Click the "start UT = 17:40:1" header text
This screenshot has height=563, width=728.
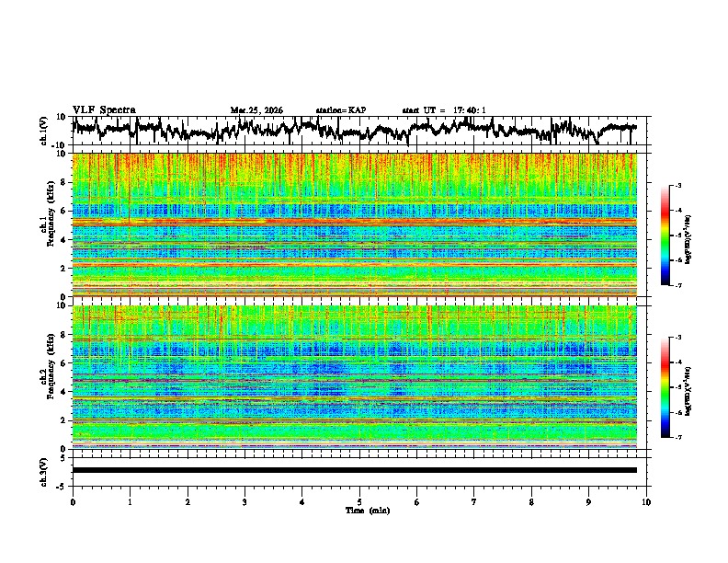(x=444, y=110)
